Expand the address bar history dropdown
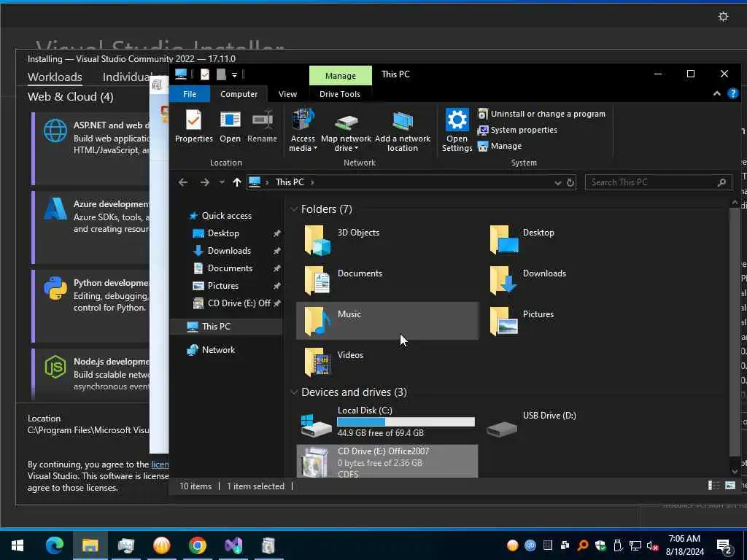This screenshot has width=747, height=560. click(x=558, y=182)
